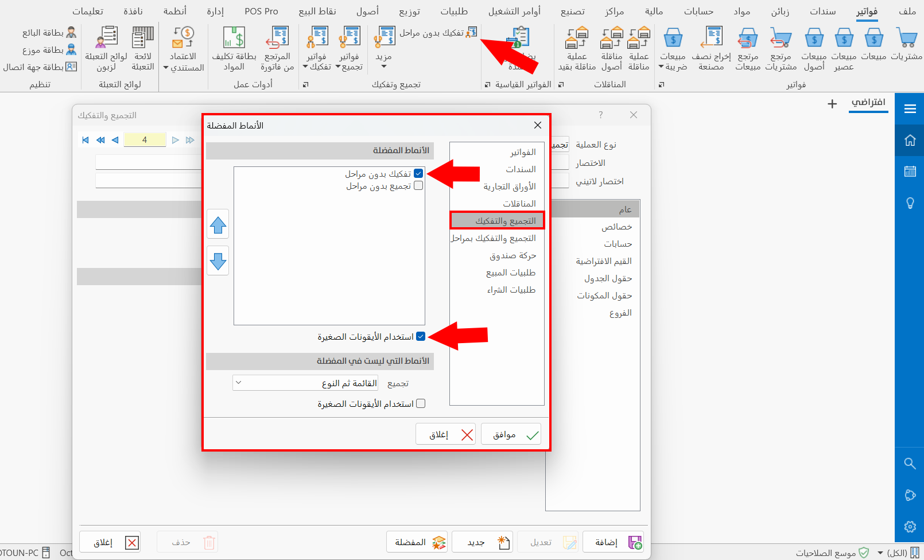Image resolution: width=924 pixels, height=560 pixels.
Task: Open the hamburger menu icon
Action: (910, 108)
